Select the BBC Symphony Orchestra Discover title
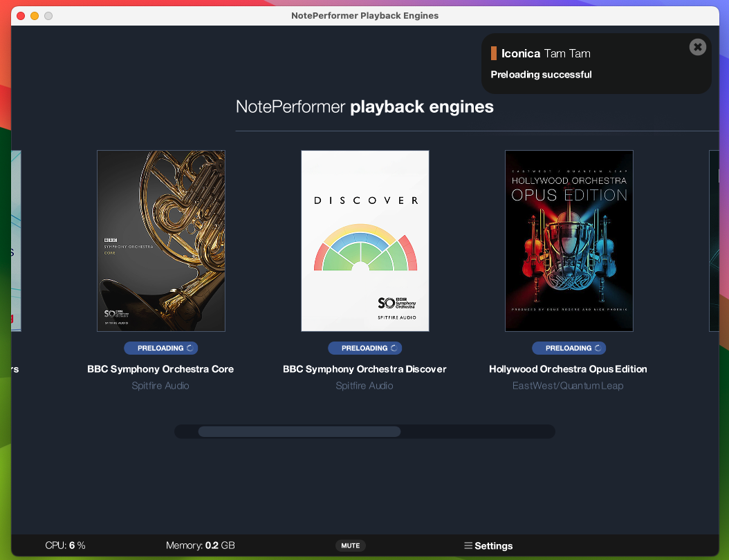The width and height of the screenshot is (729, 560). tap(364, 369)
